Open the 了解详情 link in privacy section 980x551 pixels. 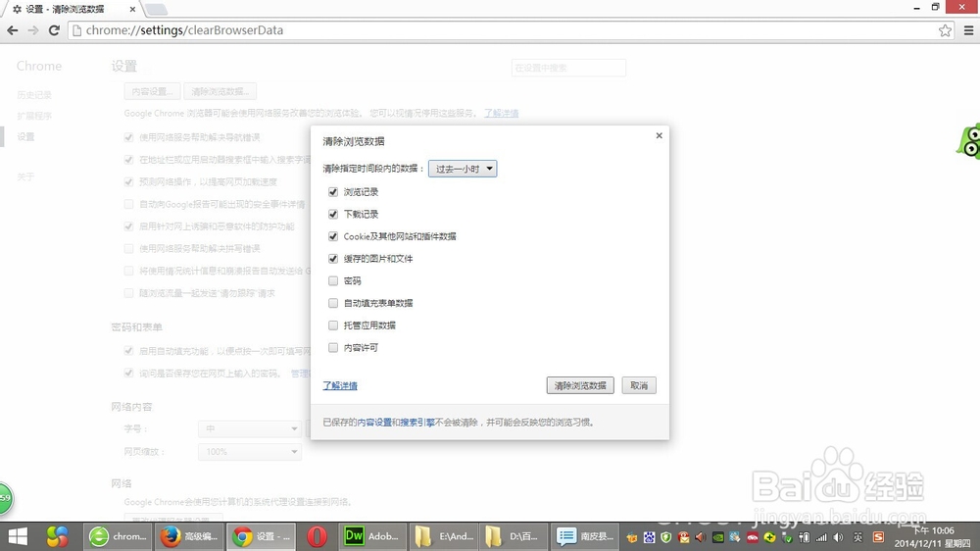[501, 113]
